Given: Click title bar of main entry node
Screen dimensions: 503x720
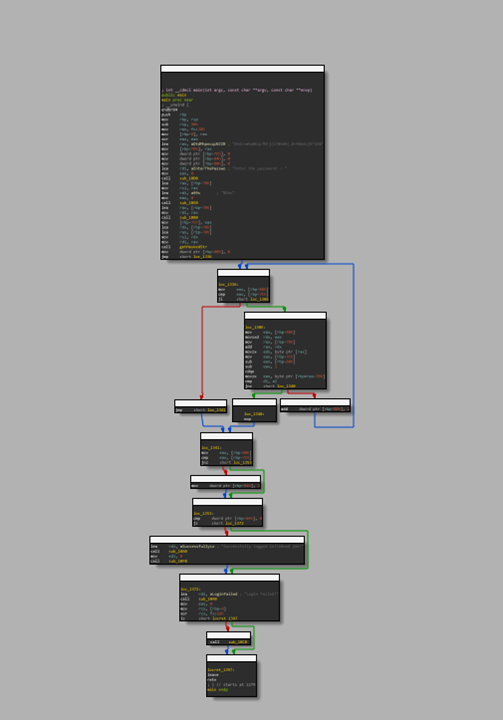Looking at the screenshot, I should (243, 68).
